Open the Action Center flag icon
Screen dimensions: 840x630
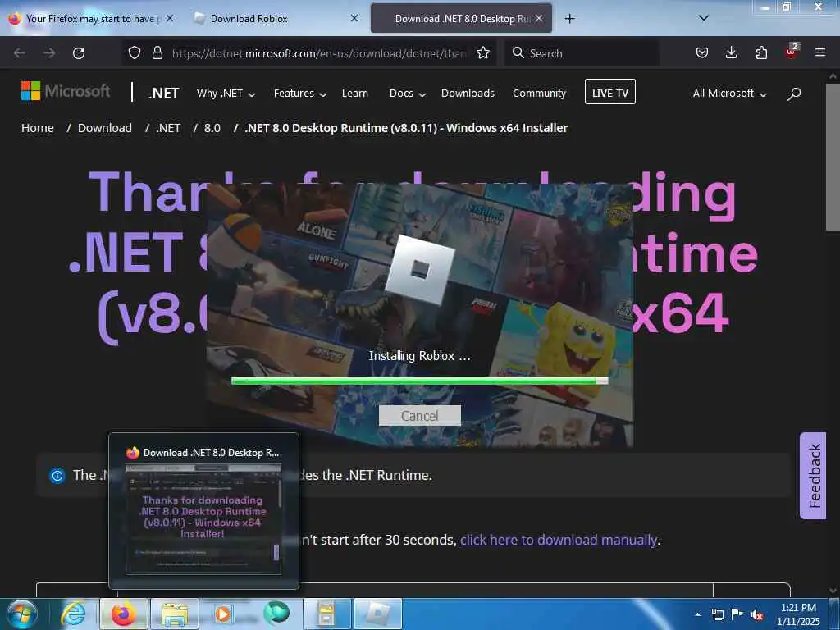click(x=737, y=614)
